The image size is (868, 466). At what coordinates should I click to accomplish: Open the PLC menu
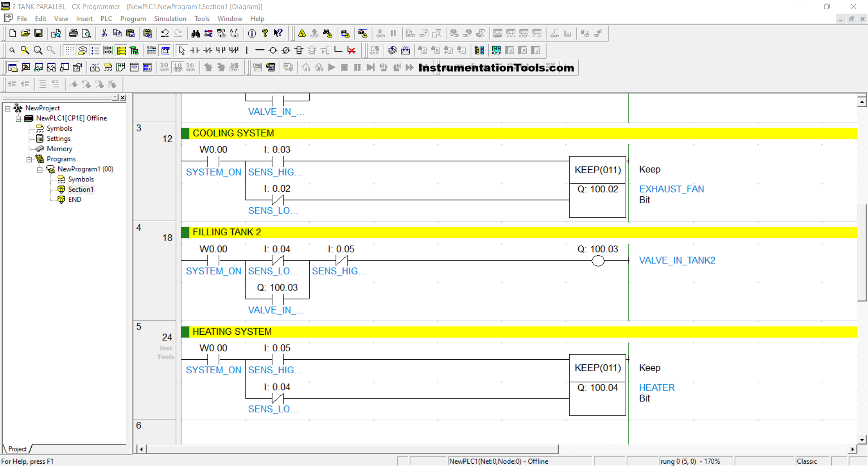106,19
